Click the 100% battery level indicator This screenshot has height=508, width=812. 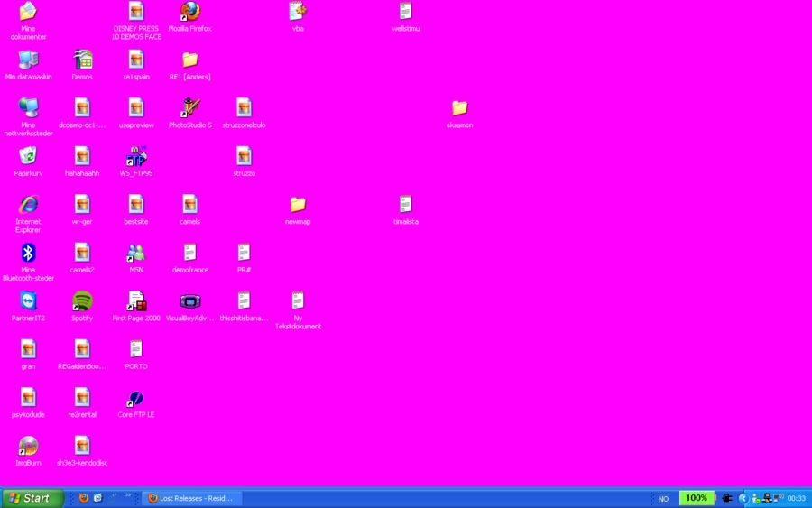(x=696, y=498)
